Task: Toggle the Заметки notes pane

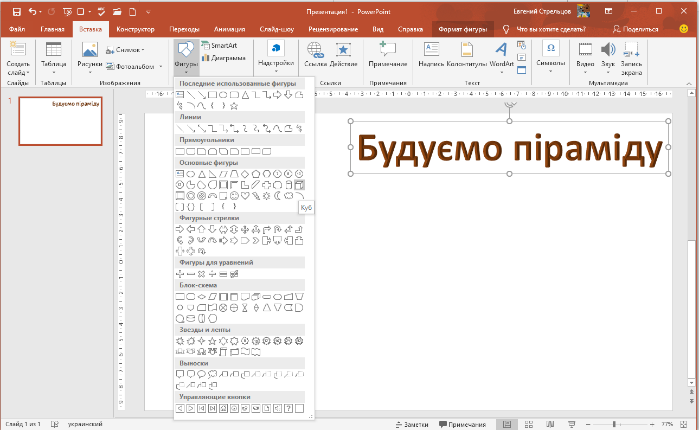Action: [414, 424]
